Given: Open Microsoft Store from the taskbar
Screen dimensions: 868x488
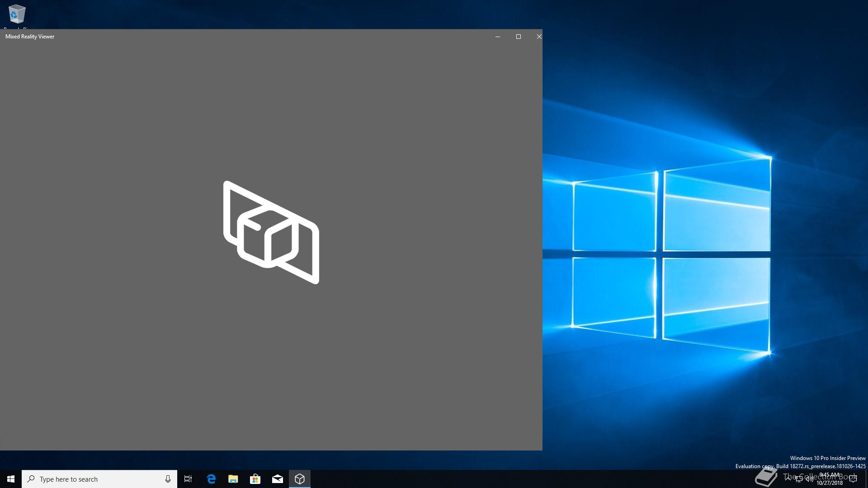Looking at the screenshot, I should [255, 479].
